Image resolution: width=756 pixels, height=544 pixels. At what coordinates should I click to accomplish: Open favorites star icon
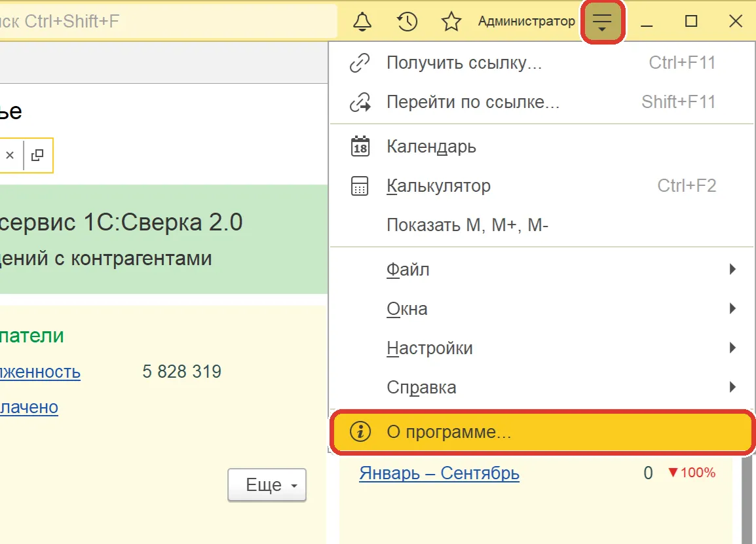pos(451,22)
